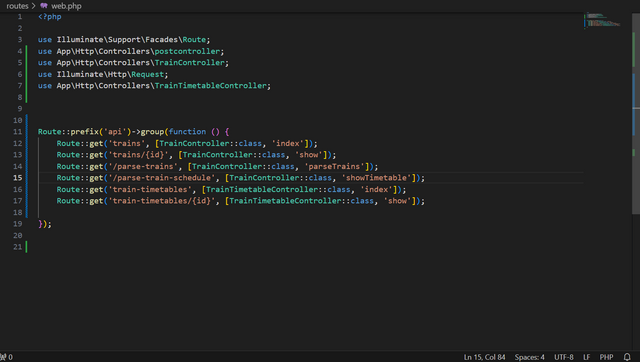Click line number 21 in gutter

click(x=18, y=247)
